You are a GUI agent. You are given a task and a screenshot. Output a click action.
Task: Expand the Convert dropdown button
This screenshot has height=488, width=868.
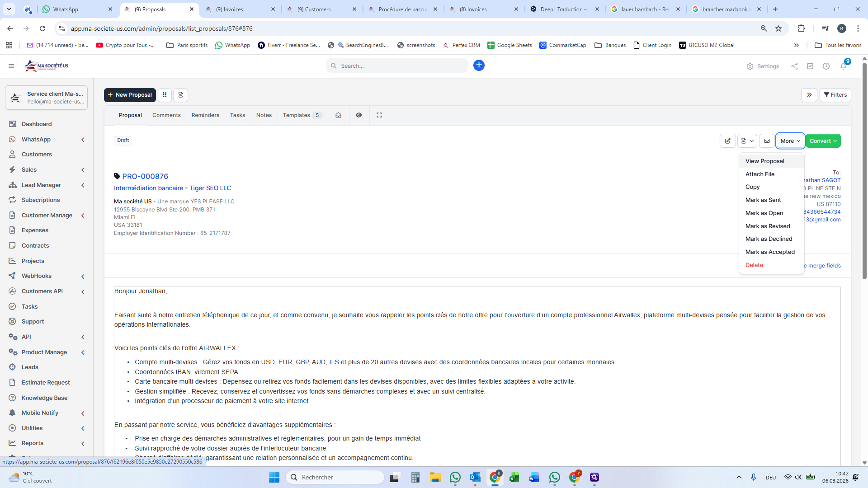pyautogui.click(x=823, y=141)
